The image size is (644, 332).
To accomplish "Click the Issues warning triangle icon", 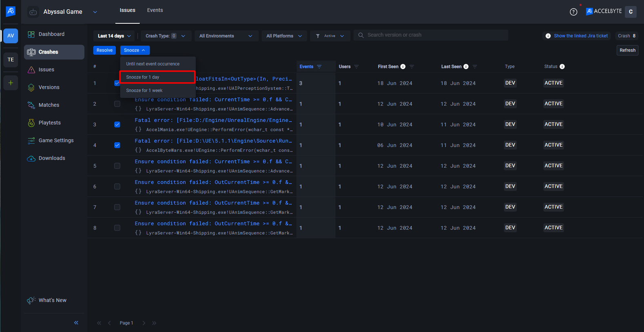I will tap(31, 70).
